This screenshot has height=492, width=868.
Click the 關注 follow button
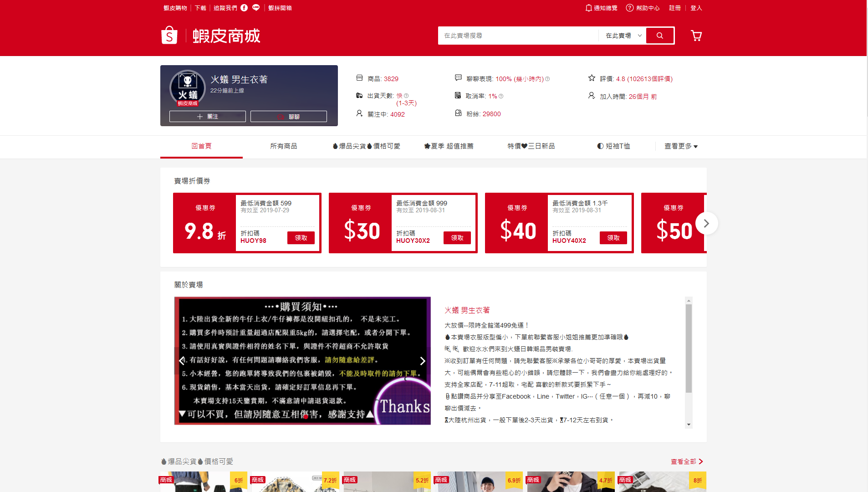208,117
